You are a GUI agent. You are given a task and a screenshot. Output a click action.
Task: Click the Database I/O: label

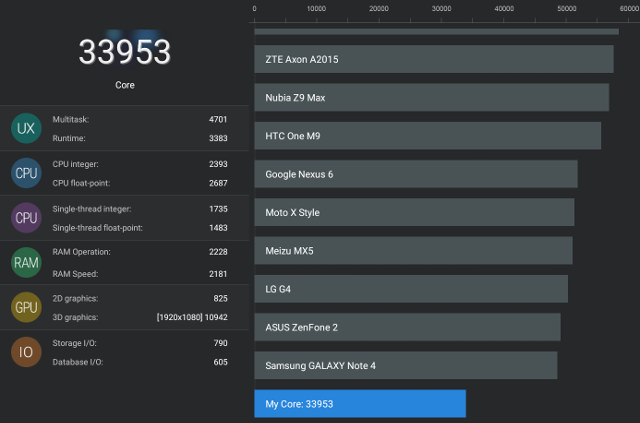[78, 362]
